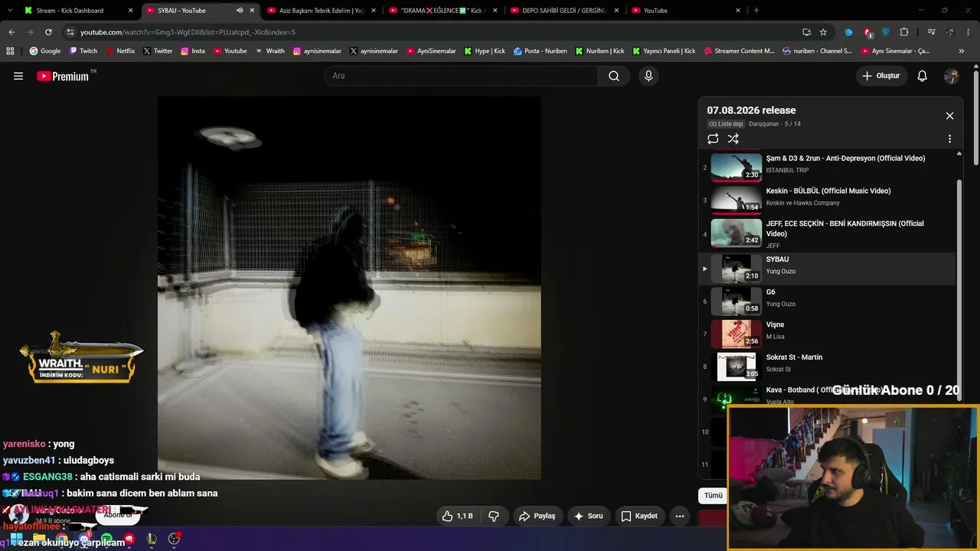Screen dimensions: 980x551
Task: Click the Yung Ouzo channel name under SYBAU
Action: [x=781, y=272]
